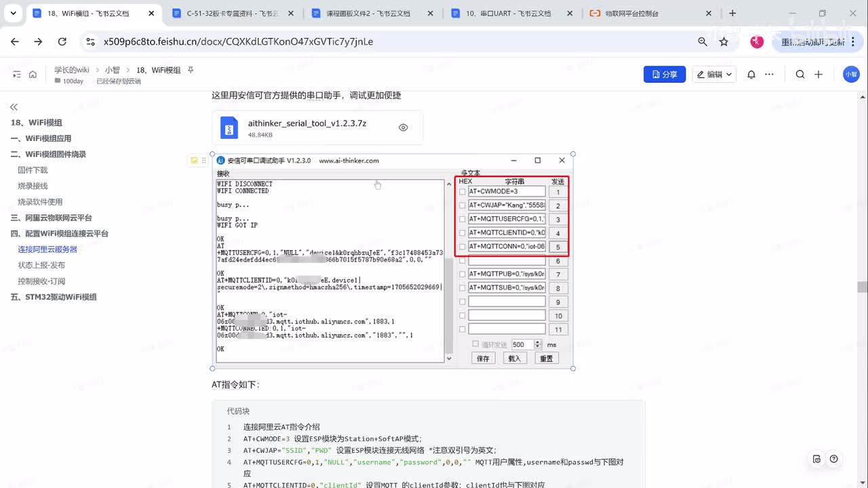Viewport: 868px width, 488px height.
Task: Click the browser address bar URL
Action: pyautogui.click(x=238, y=41)
